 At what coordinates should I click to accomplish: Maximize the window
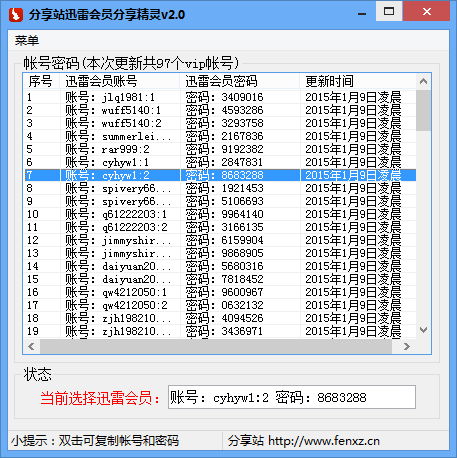pos(389,11)
